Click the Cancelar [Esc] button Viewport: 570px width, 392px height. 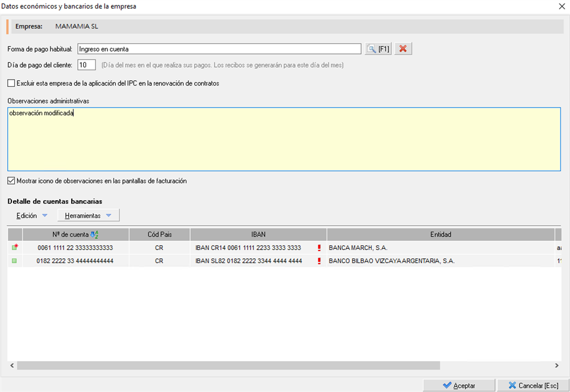(532, 385)
